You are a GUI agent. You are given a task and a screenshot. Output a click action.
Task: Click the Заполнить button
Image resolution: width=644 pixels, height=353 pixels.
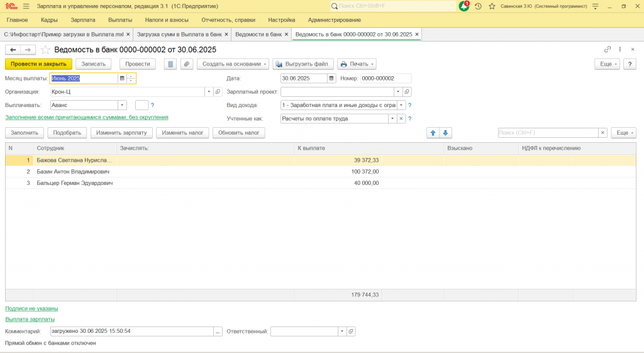pyautogui.click(x=25, y=133)
